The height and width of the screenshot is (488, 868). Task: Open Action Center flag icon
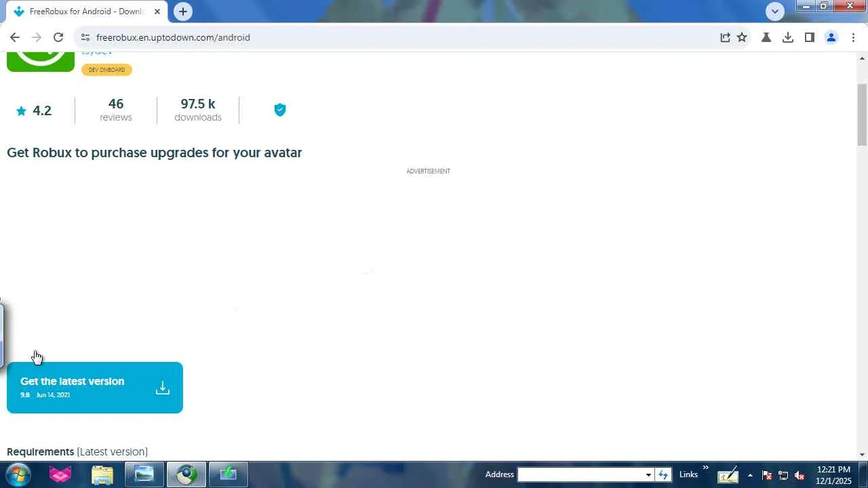tap(767, 475)
